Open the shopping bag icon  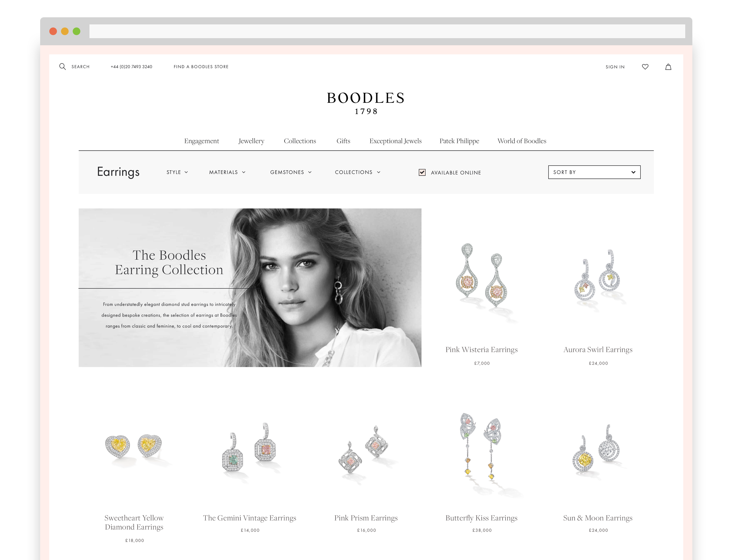click(668, 67)
